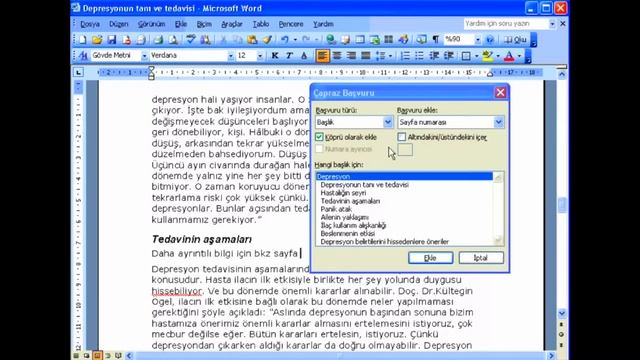Viewport: 640px width, 360px height.
Task: Expand the line spacing dropdown arrow
Action: click(391, 56)
